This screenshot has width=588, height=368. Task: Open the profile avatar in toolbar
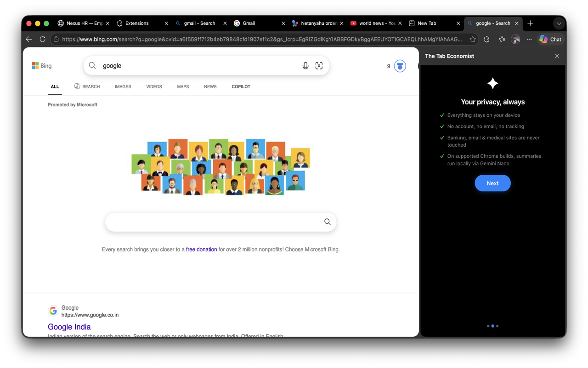(515, 40)
